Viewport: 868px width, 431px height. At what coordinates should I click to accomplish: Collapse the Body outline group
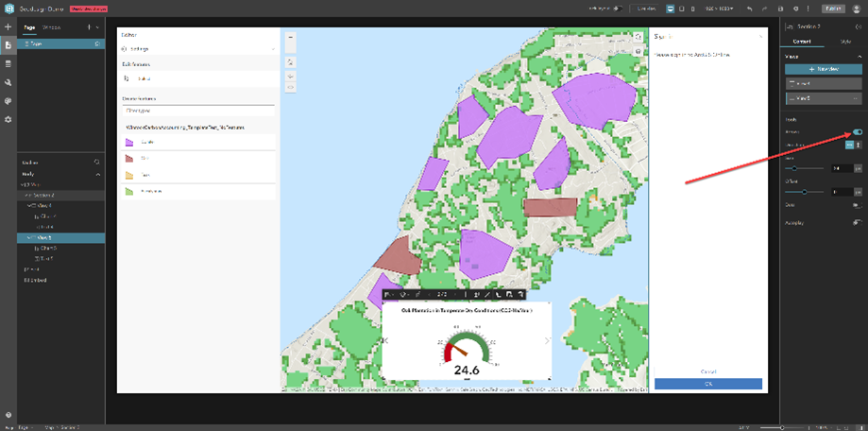(x=98, y=174)
